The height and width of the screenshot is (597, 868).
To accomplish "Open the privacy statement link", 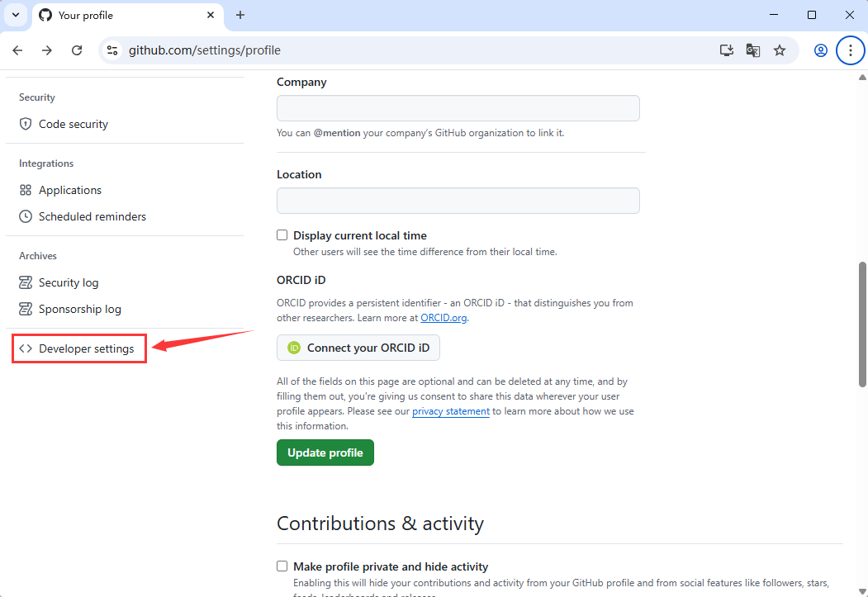I will (x=451, y=411).
